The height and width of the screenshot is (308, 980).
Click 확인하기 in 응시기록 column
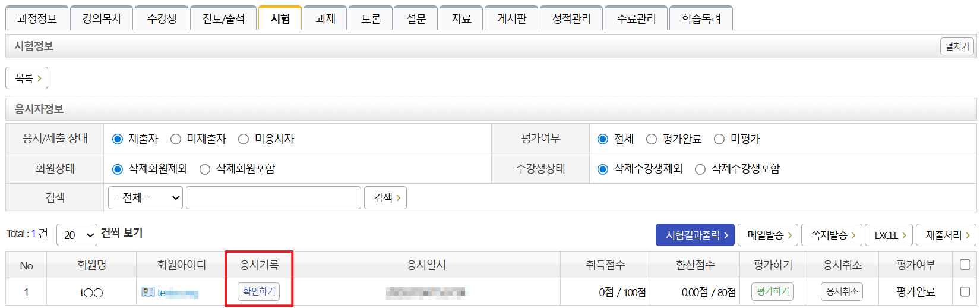tap(259, 291)
